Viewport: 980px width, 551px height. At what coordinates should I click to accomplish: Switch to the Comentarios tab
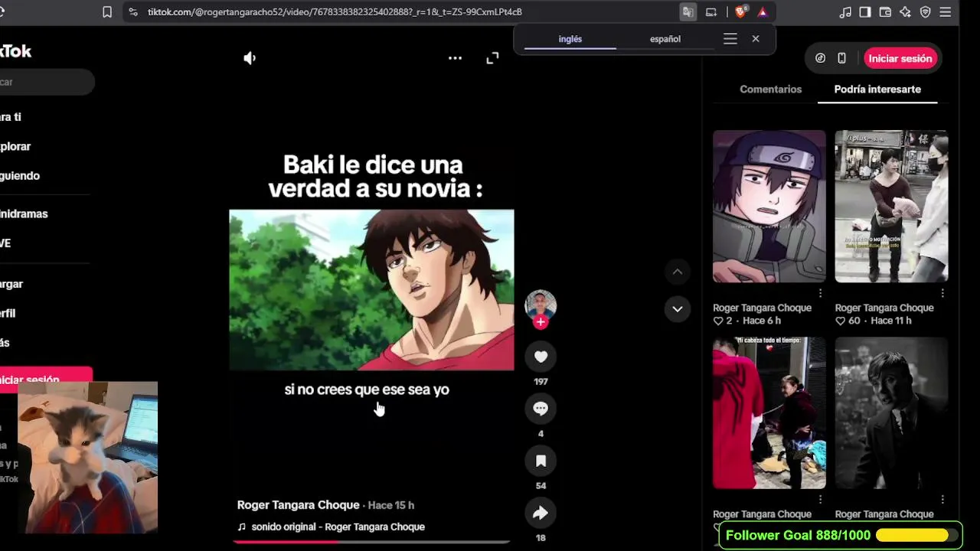pyautogui.click(x=770, y=90)
